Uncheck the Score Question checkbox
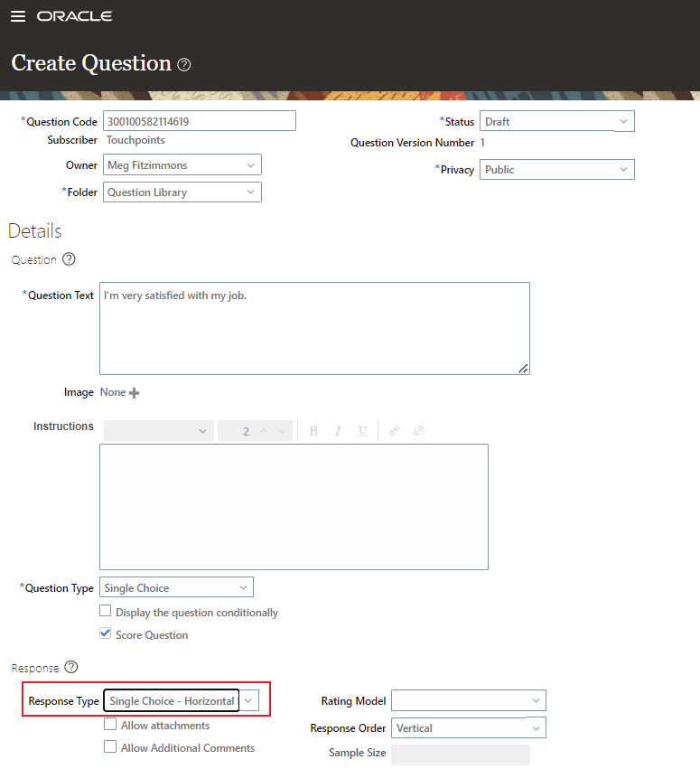The image size is (700, 769). (106, 633)
